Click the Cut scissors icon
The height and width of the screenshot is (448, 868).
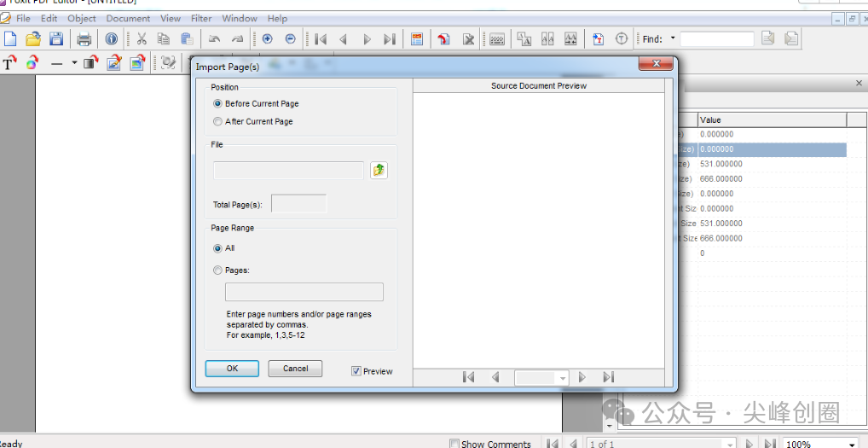(x=142, y=38)
